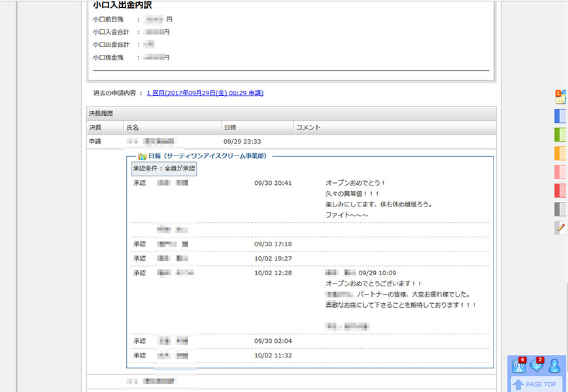This screenshot has width=568, height=392.
Task: Select the blue sticky tab on sidebar
Action: click(x=560, y=116)
